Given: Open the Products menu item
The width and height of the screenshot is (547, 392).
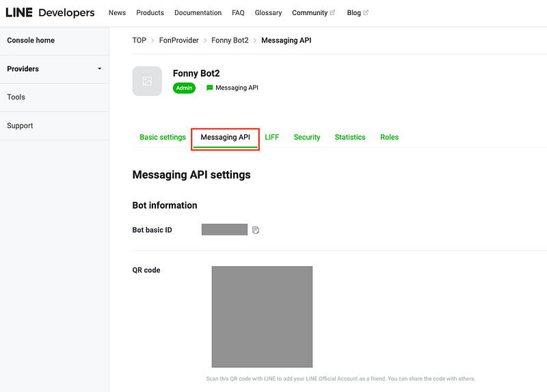Looking at the screenshot, I should point(150,12).
